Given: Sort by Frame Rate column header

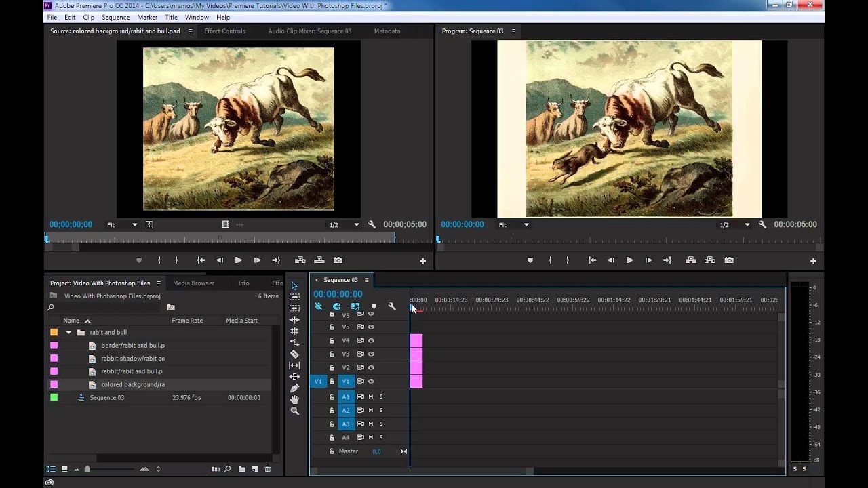Looking at the screenshot, I should tap(187, 321).
